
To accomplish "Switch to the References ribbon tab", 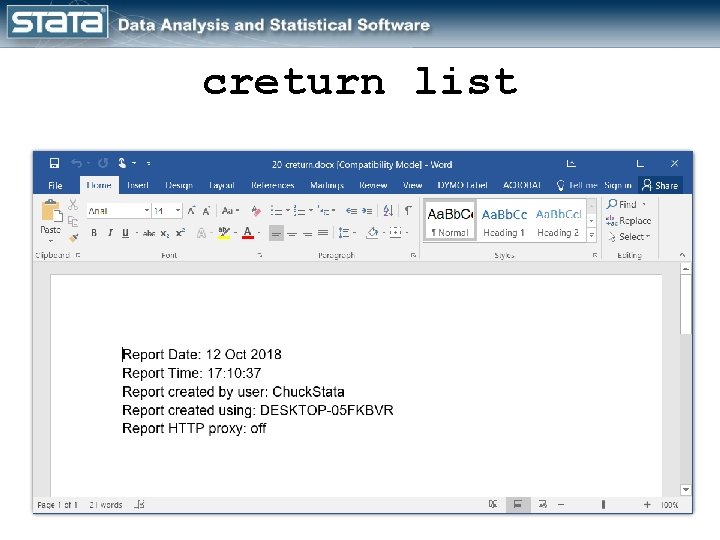I will (x=272, y=185).
